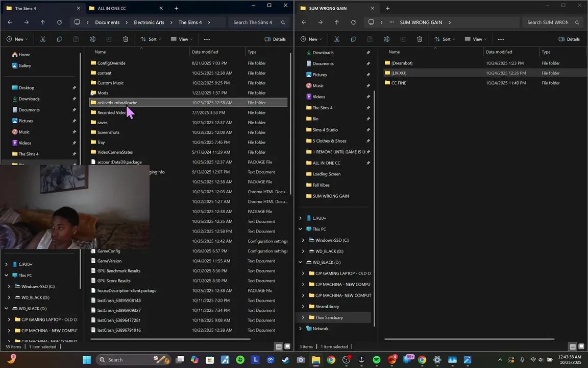
Task: Click Cut icon in SUM WRONG GAIN window
Action: point(337,39)
